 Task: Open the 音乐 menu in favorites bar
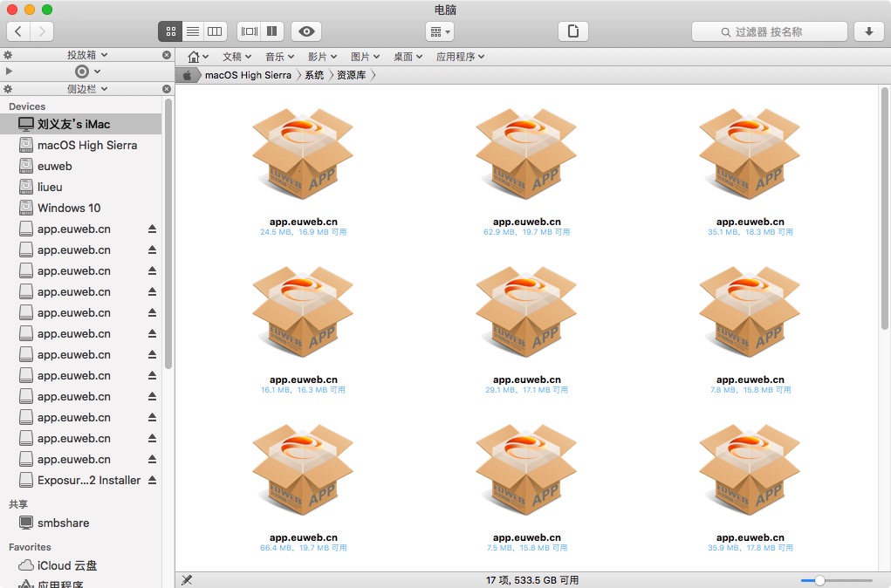click(x=279, y=57)
